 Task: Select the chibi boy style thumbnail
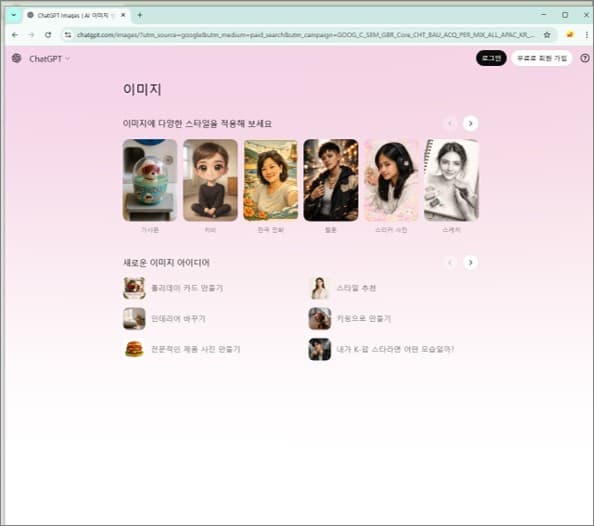click(x=210, y=180)
